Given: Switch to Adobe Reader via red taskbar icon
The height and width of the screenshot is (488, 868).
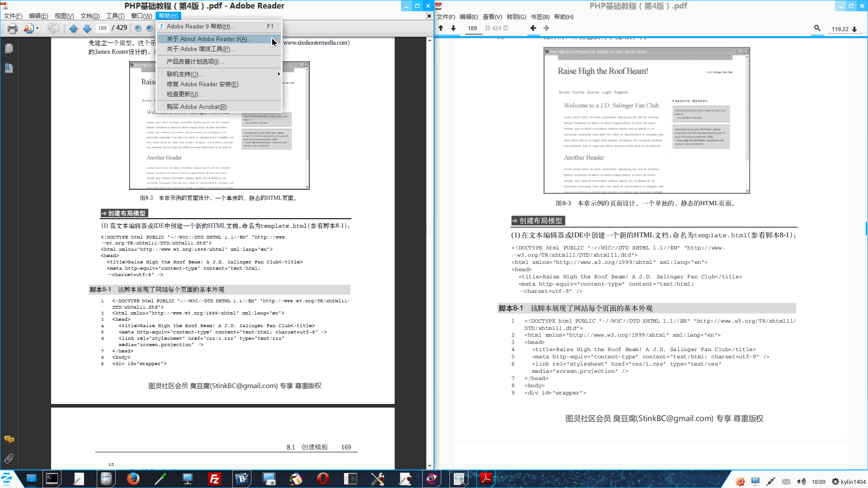Looking at the screenshot, I should pos(486,479).
